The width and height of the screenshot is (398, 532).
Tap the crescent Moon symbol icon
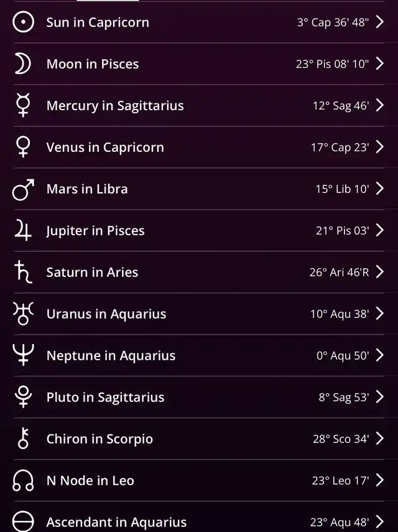[23, 64]
